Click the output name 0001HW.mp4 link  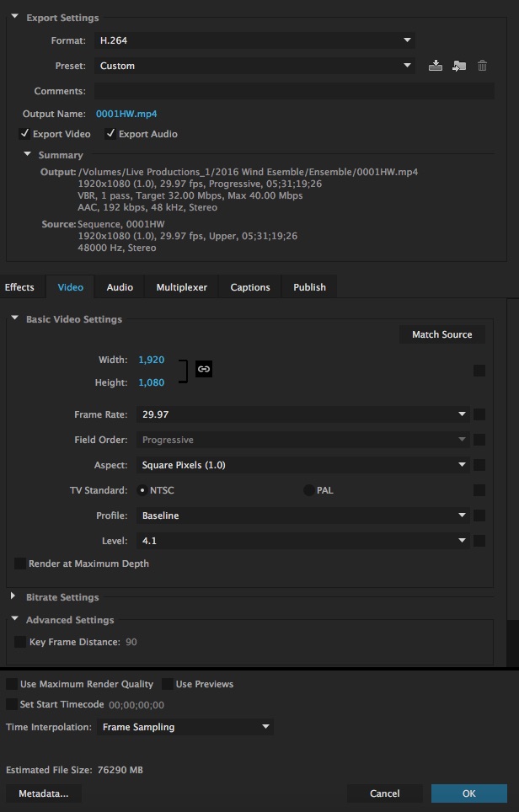click(x=126, y=114)
